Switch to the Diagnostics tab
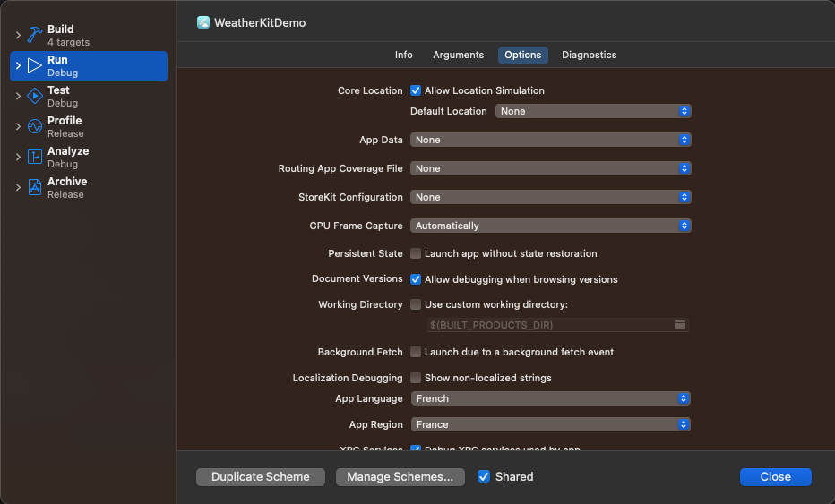This screenshot has width=835, height=504. click(x=589, y=55)
